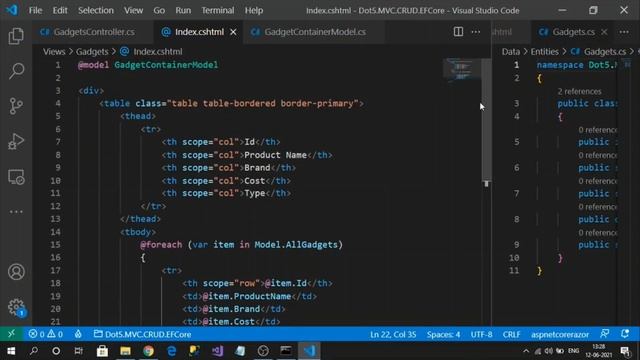Viewport: 640px width, 360px height.
Task: Close the Index.cshtml tab
Action: 233,32
